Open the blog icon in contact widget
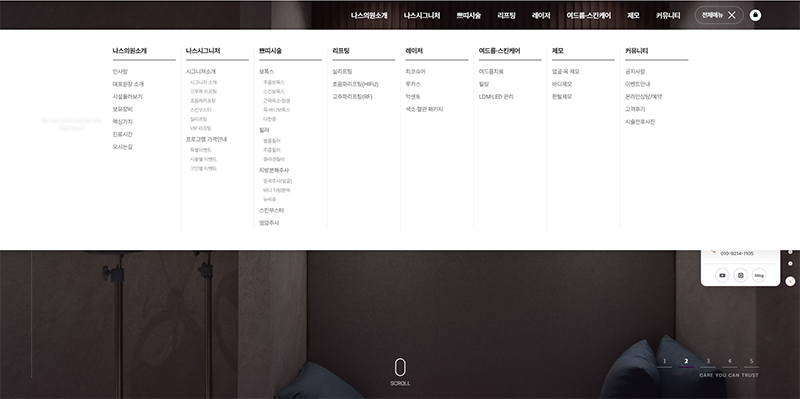Viewport: 800px width, 399px height. (759, 276)
